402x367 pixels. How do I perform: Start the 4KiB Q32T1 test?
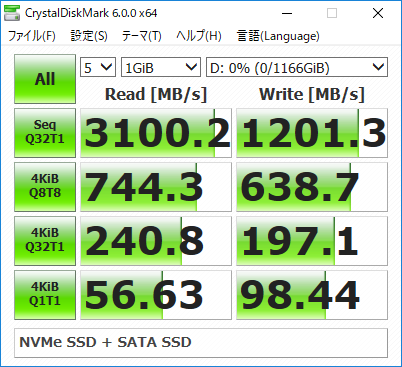[x=45, y=241]
